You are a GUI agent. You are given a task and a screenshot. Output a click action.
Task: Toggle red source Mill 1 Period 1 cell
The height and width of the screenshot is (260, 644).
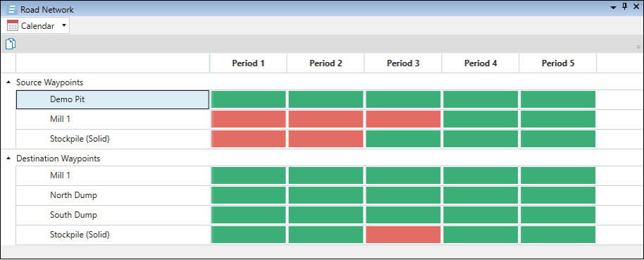click(248, 119)
